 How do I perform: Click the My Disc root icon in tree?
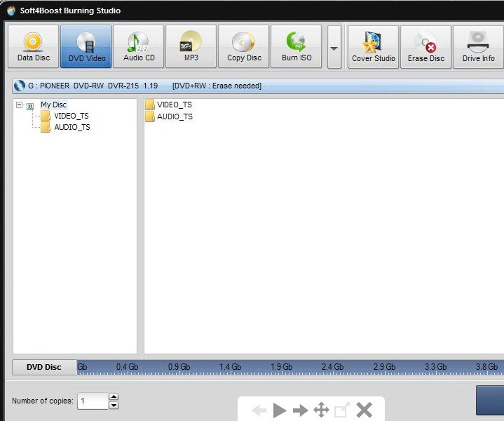30,106
